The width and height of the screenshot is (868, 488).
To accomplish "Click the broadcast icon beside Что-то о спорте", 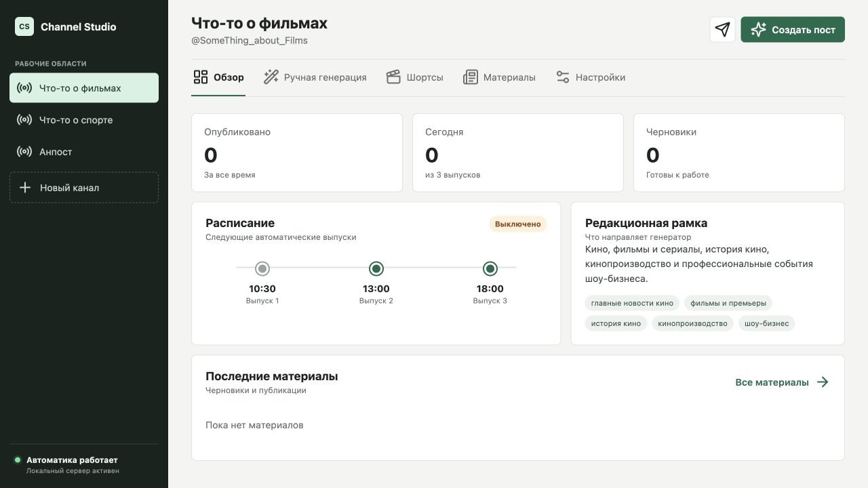I will [24, 120].
